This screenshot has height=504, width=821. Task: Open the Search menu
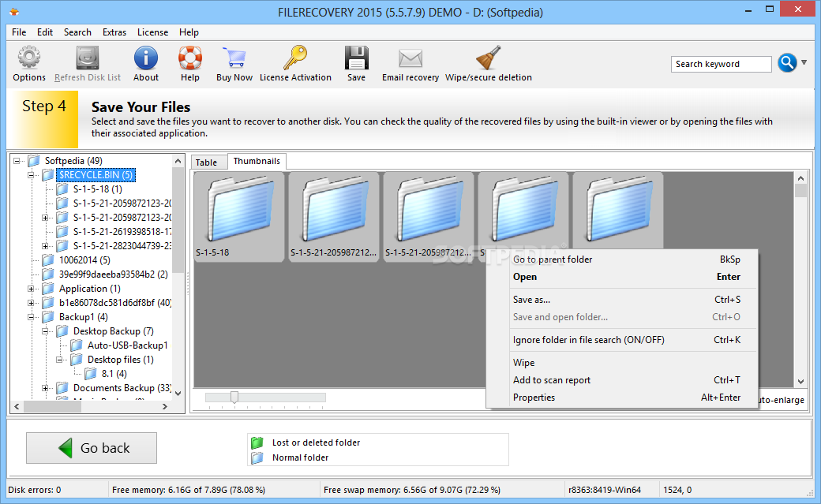[77, 32]
